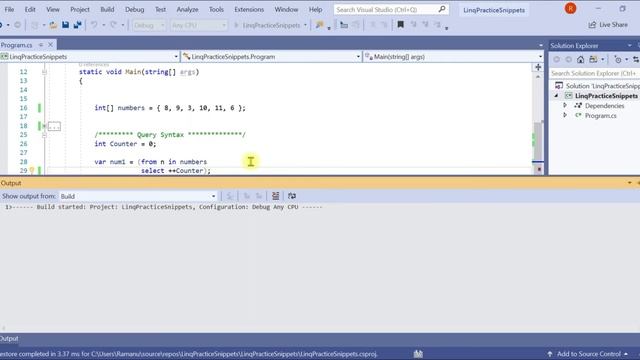Click the 'int Counter = 0;' code line
Screen dimensions: 640x360
coord(125,144)
